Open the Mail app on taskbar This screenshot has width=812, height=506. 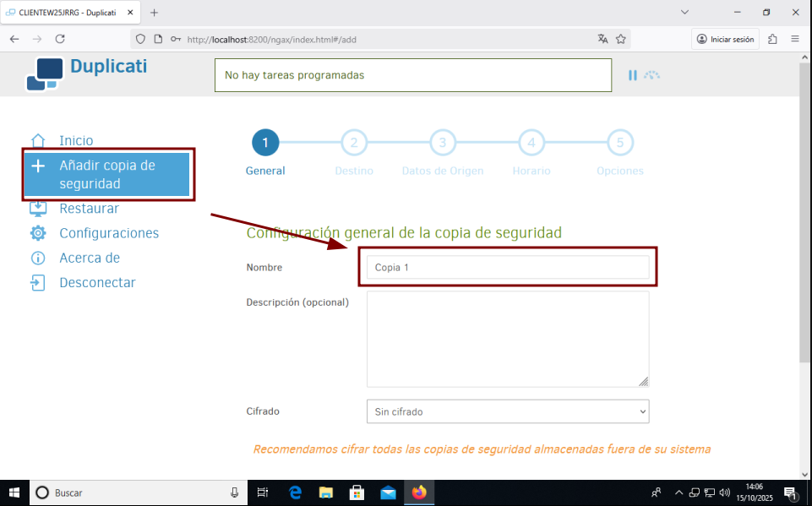pyautogui.click(x=388, y=492)
